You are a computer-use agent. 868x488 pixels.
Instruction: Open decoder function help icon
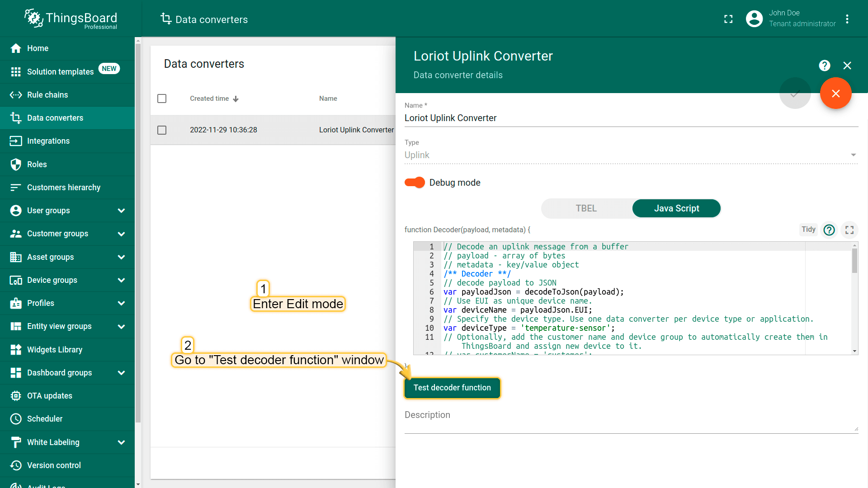pyautogui.click(x=829, y=230)
